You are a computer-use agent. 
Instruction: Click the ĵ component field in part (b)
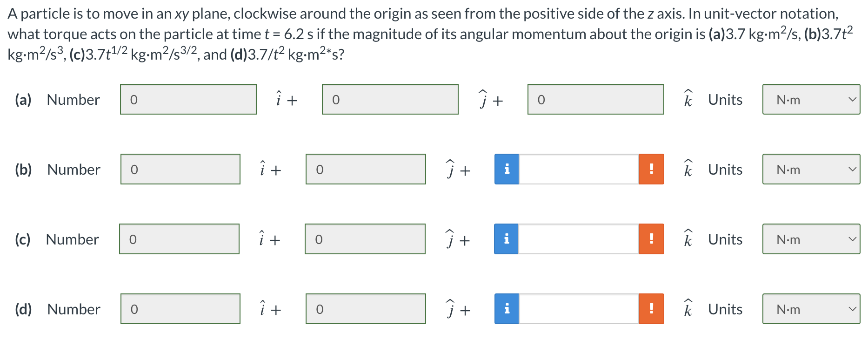coord(366,170)
